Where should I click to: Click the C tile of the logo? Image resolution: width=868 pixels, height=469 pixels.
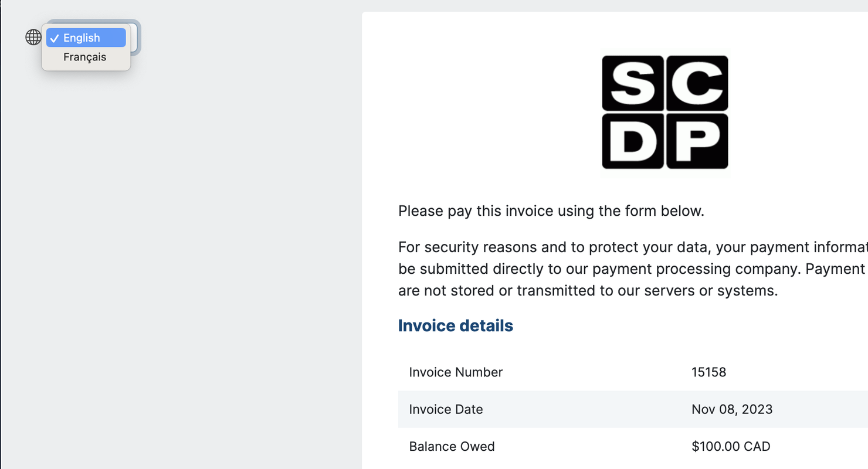697,83
